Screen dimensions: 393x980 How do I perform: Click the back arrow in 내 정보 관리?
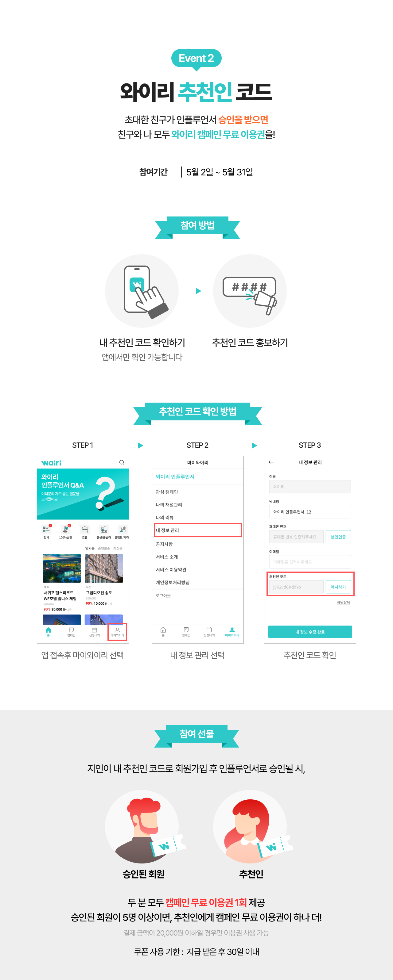coord(271,462)
